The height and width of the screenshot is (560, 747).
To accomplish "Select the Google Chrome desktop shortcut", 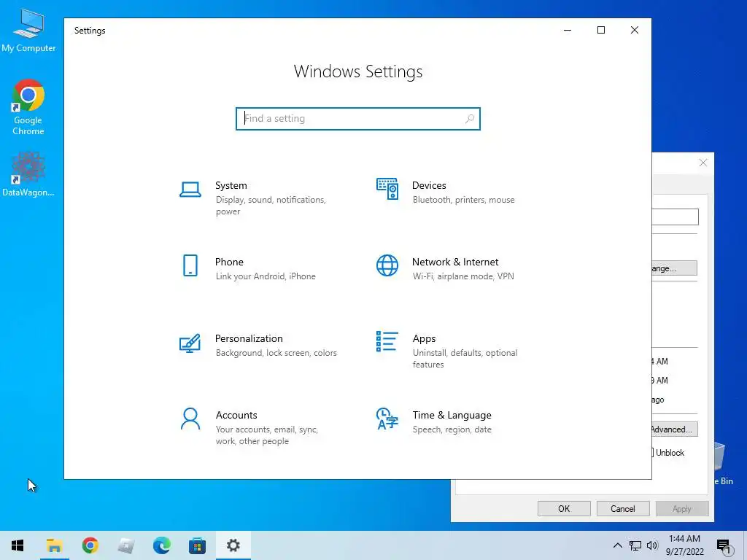I will (x=28, y=107).
